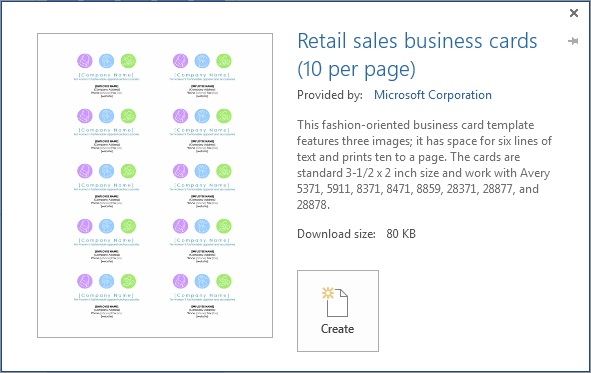Close the template preview dialog

[574, 13]
